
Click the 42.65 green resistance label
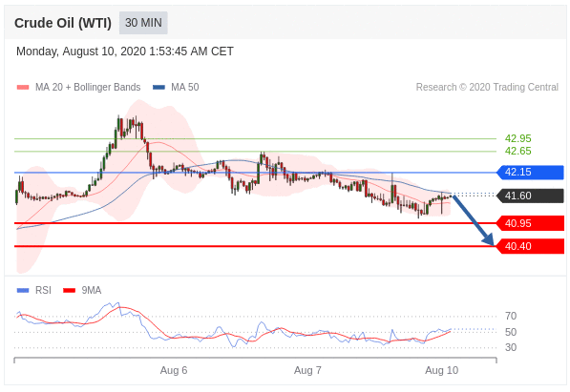click(x=517, y=151)
